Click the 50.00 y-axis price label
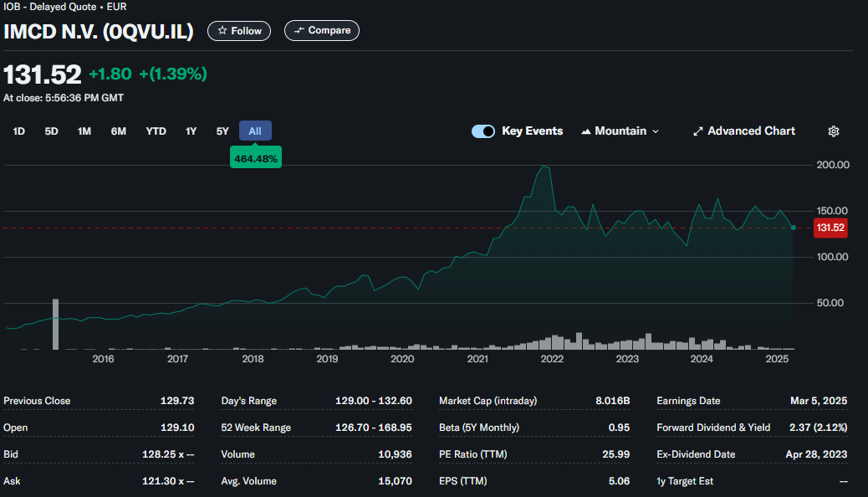868x497 pixels. pos(830,303)
